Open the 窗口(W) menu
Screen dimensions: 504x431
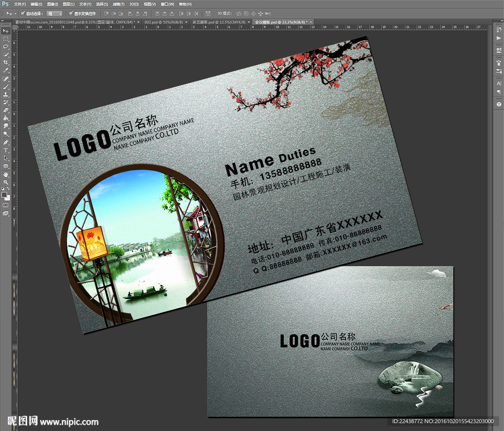click(x=167, y=4)
